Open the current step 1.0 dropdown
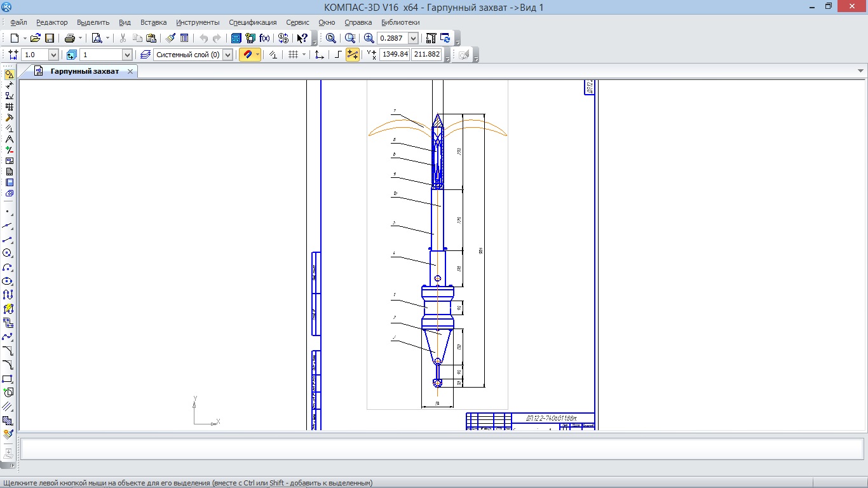Viewport: 868px width, 488px height. 53,55
